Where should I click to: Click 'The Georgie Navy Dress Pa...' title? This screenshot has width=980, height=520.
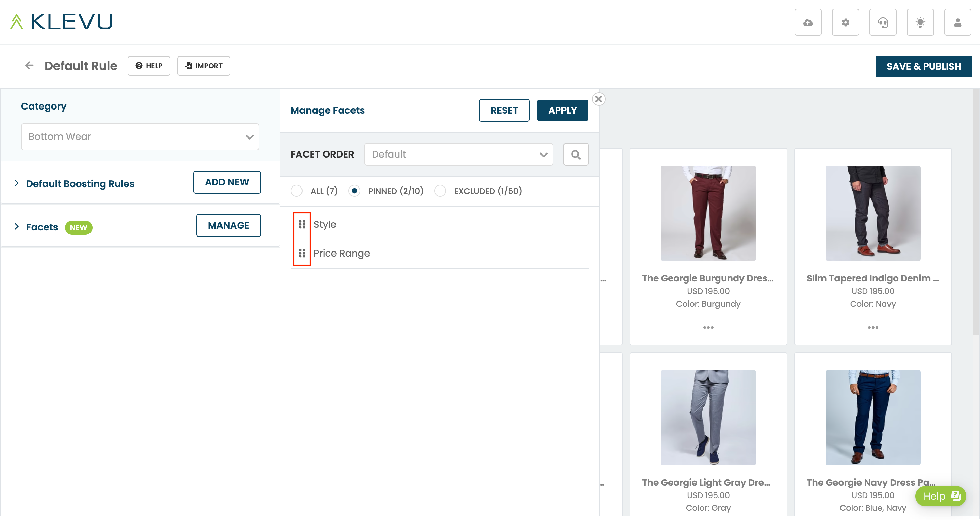coord(871,482)
